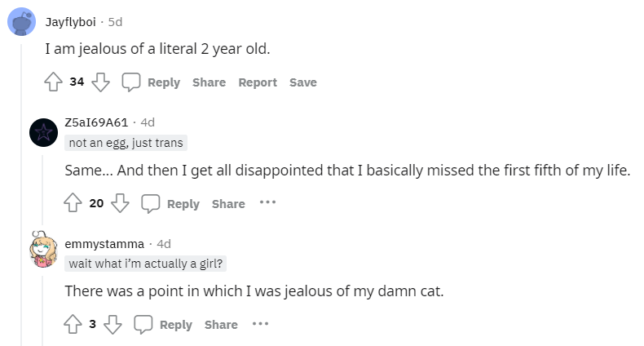Downvote Z5aI69A61's comment
The height and width of the screenshot is (346, 644).
click(121, 203)
